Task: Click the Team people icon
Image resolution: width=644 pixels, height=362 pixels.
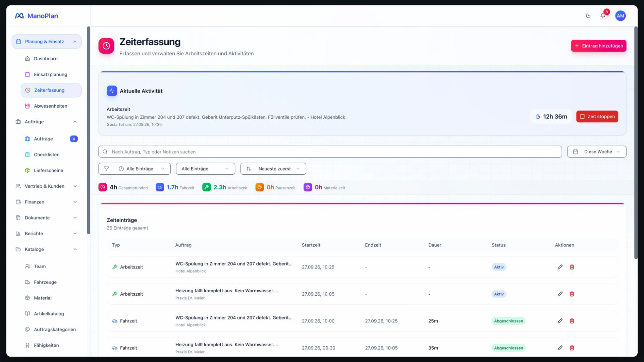Action: (x=28, y=266)
